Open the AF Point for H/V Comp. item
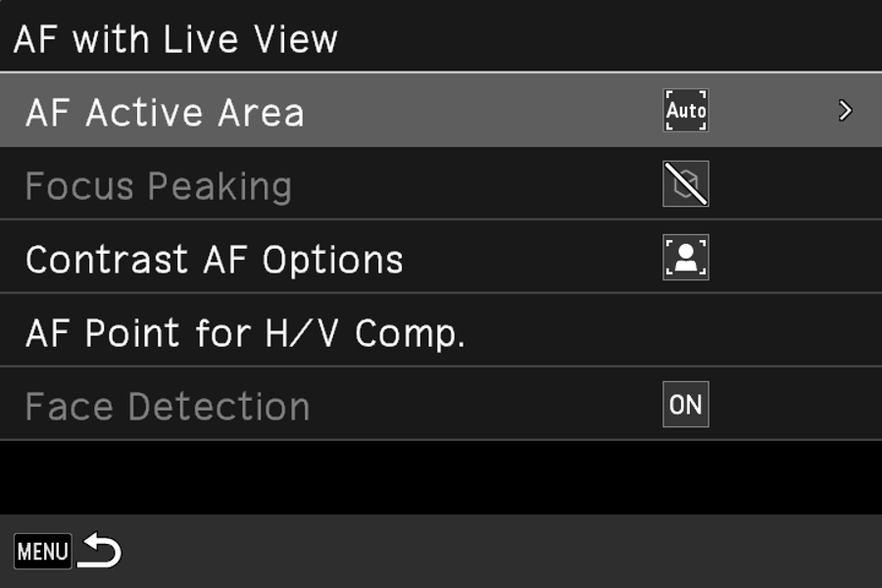 245,333
